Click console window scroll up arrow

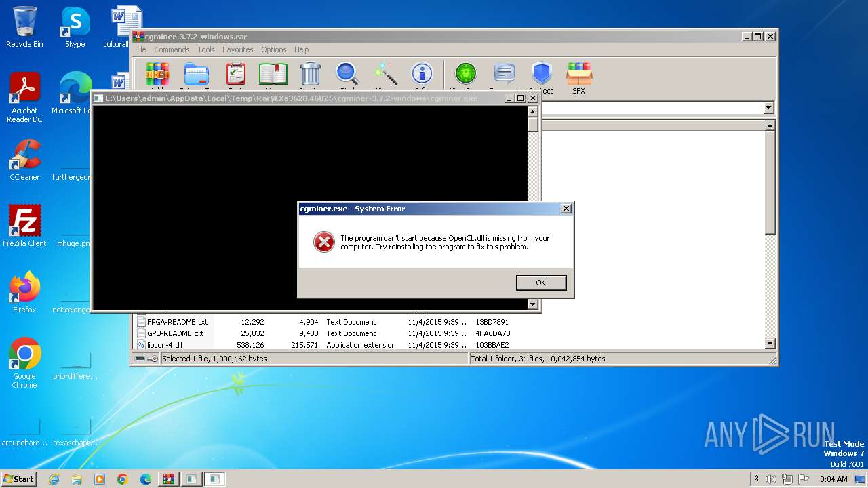point(533,112)
